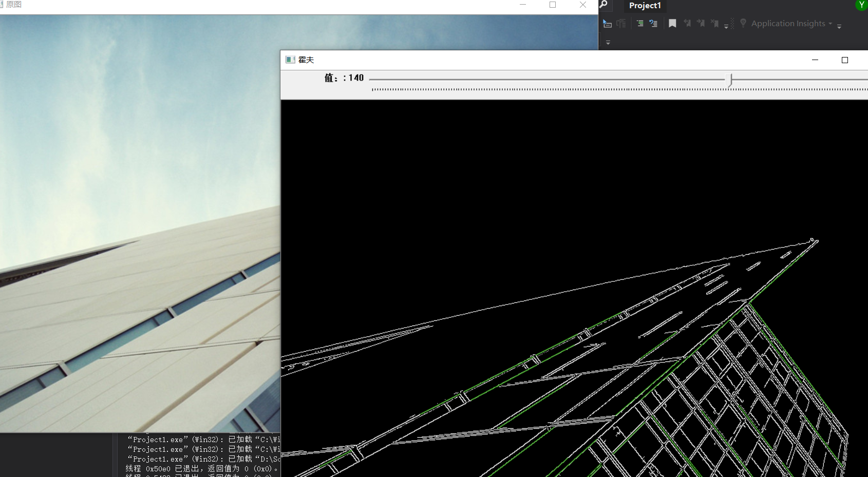868x477 pixels.
Task: Click the parameter info toolbar icon
Action: click(621, 24)
